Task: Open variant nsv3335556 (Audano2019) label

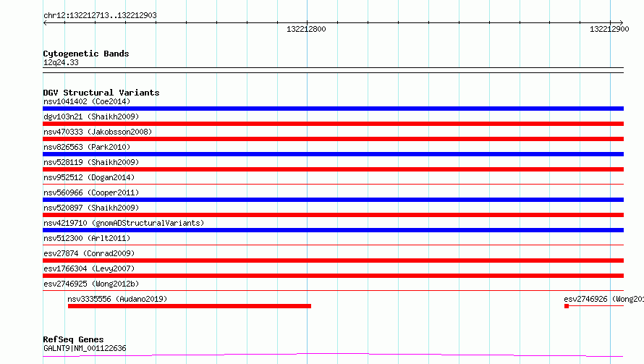Action: click(x=117, y=299)
